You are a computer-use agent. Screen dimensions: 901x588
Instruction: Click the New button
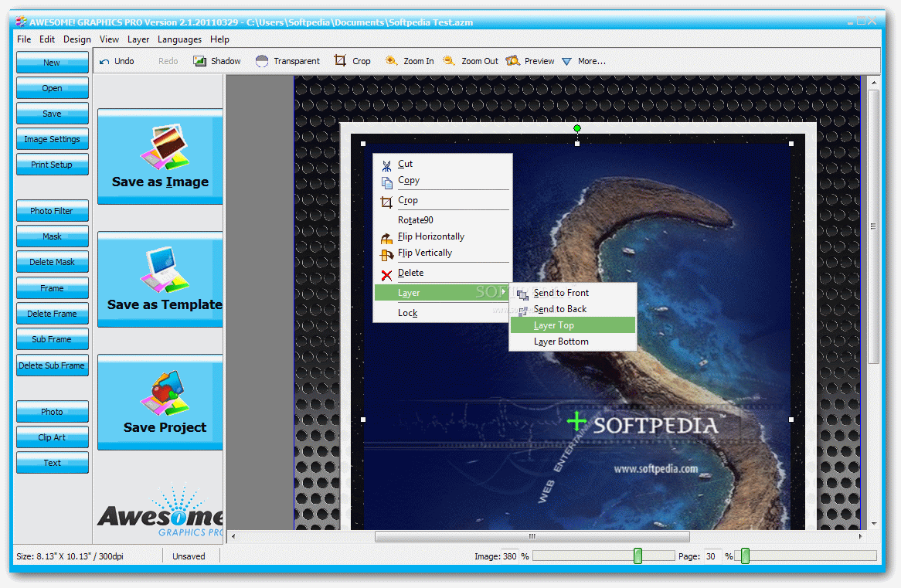coord(53,63)
